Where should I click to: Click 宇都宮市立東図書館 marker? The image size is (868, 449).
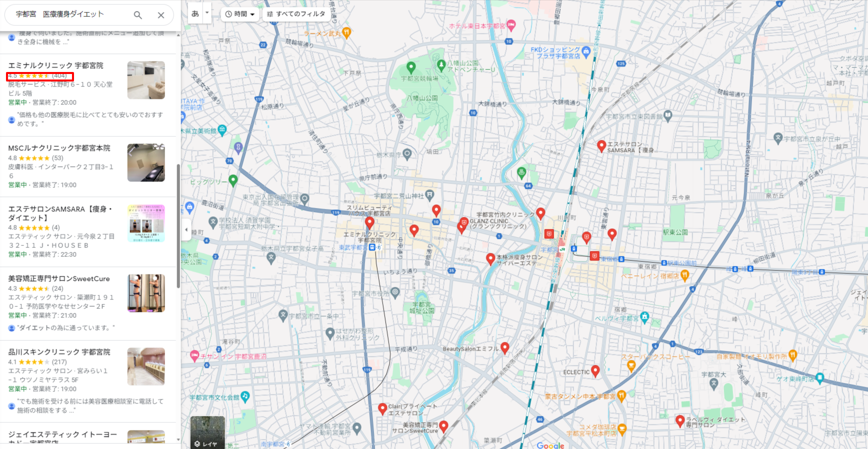click(x=667, y=116)
